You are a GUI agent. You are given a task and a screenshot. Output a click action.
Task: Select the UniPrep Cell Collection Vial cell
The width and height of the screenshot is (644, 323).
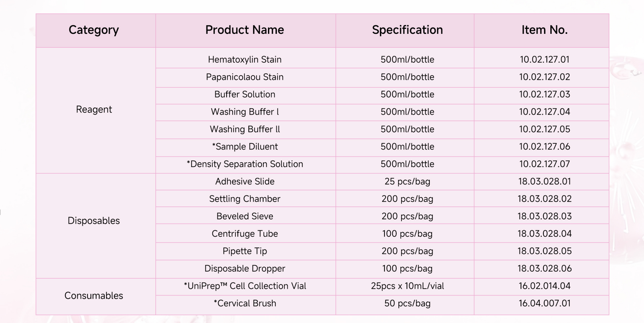coord(245,286)
